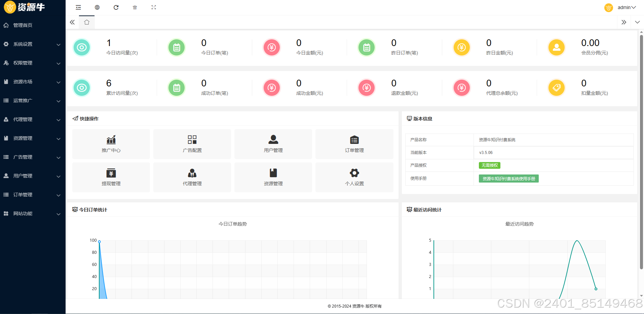644x314 pixels.
Task: Click the 快捷操作 panel heading
Action: [86, 119]
